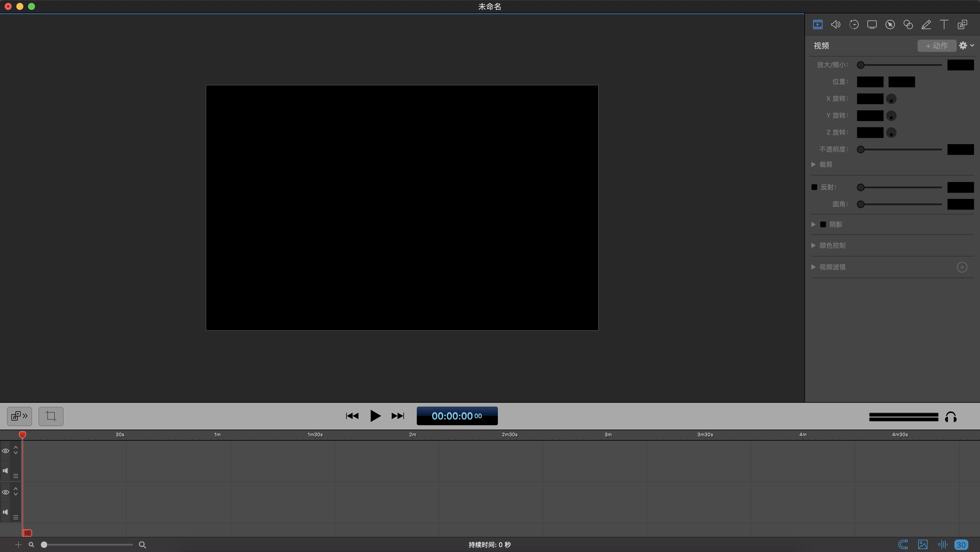Open the gear settings dropdown next to 动作

coord(966,46)
